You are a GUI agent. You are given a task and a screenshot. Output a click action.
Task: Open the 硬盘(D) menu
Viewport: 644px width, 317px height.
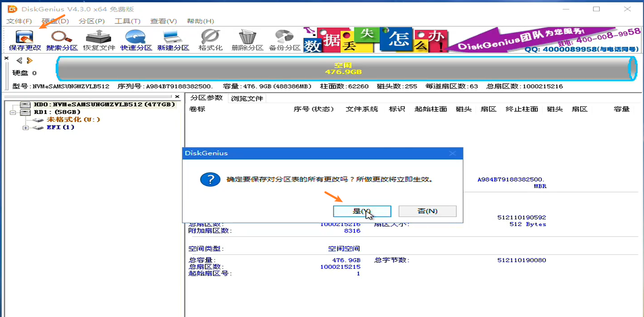(x=55, y=21)
